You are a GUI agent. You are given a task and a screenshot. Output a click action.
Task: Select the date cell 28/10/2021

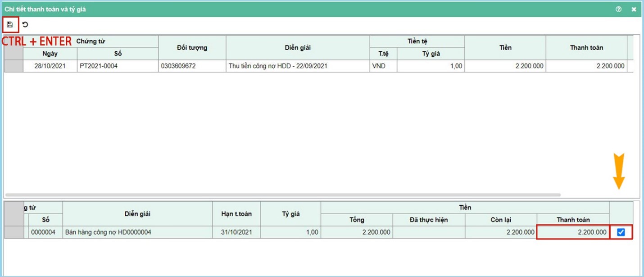tap(50, 66)
